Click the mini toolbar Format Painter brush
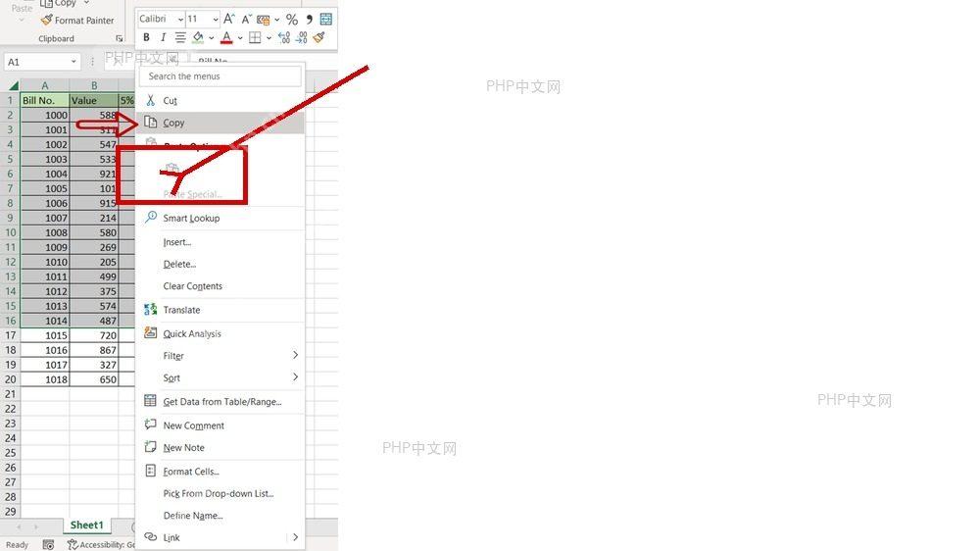Viewport: 980px width, 551px height. point(319,37)
